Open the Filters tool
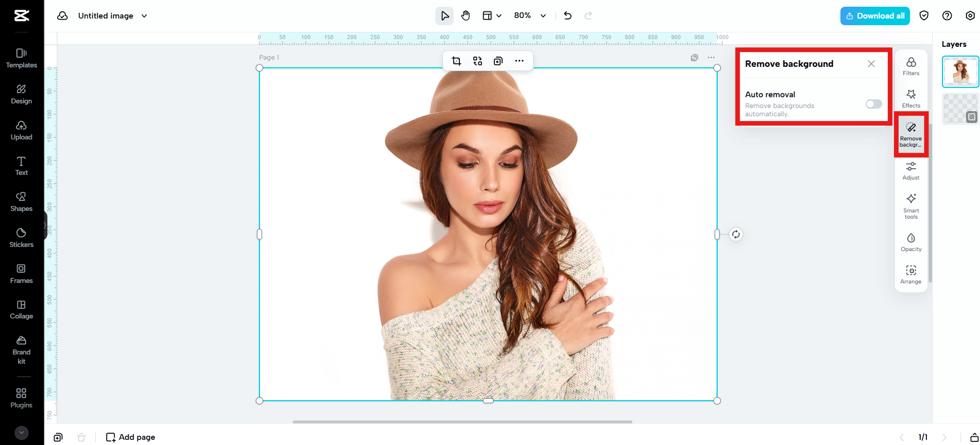The image size is (980, 445). [x=911, y=66]
